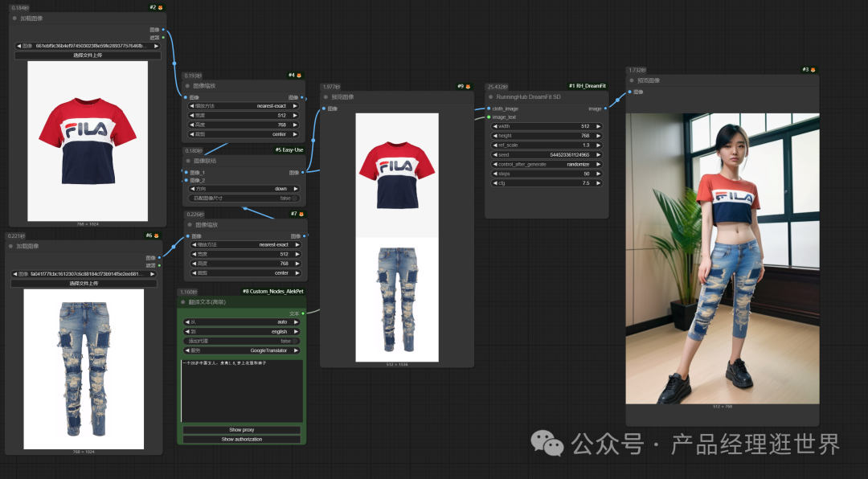Click the ripped jeans preview in node #6
868x479 pixels.
84,369
